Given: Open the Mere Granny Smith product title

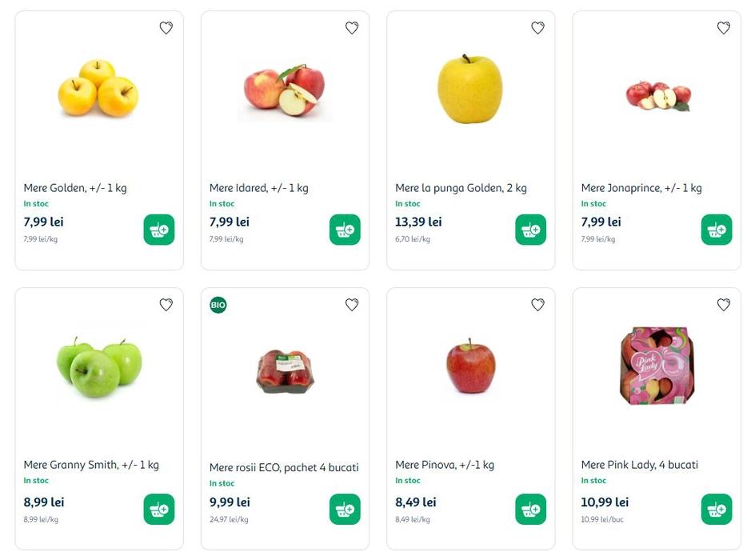Looking at the screenshot, I should [91, 465].
